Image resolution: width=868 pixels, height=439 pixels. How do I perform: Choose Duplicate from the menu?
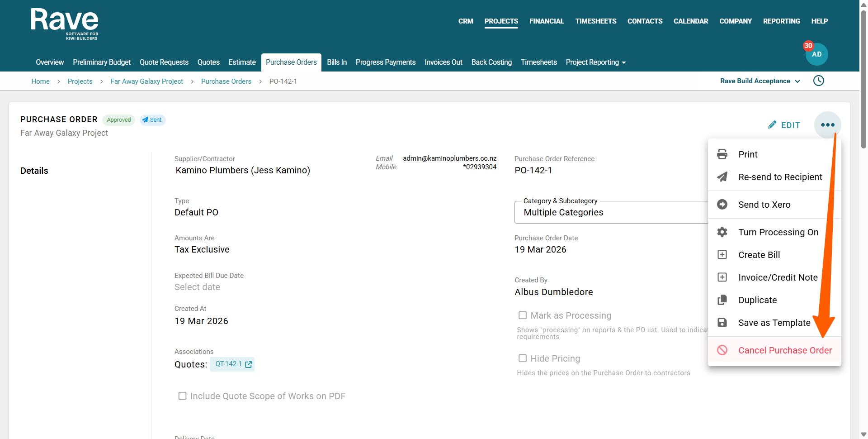[x=774, y=300]
